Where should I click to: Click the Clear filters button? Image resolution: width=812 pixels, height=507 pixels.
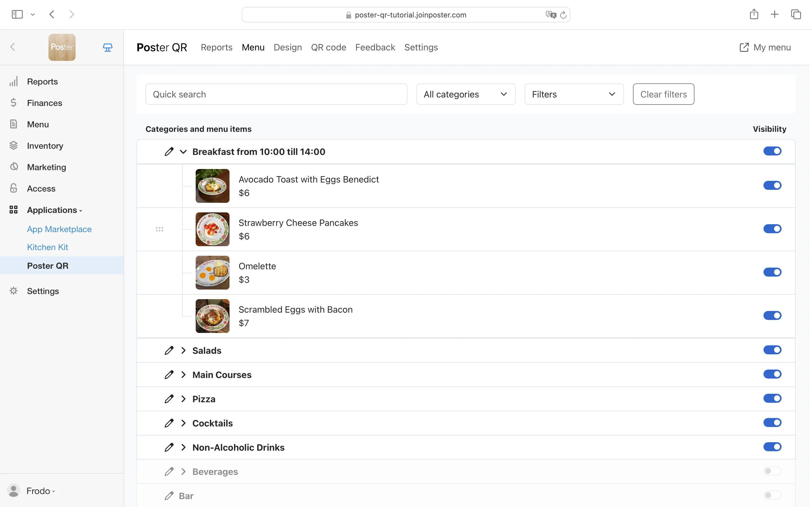click(x=663, y=94)
